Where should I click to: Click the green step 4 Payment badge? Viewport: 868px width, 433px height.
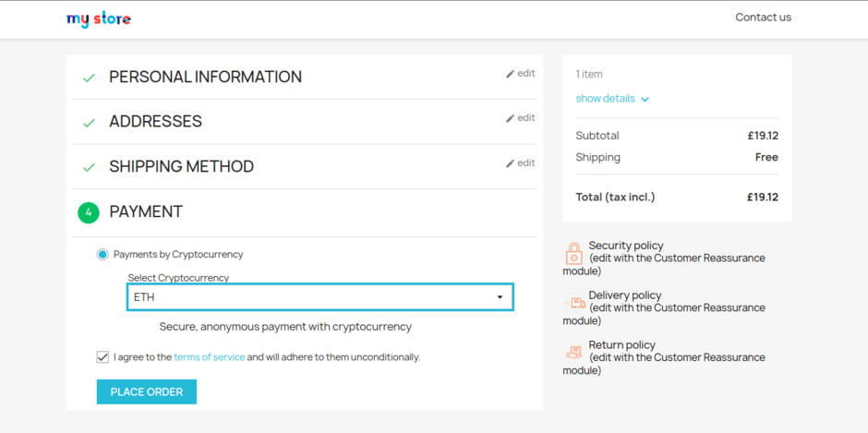[89, 212]
